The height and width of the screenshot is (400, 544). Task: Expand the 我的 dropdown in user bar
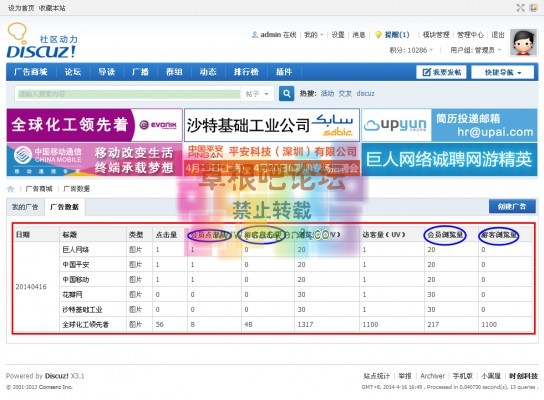click(314, 35)
